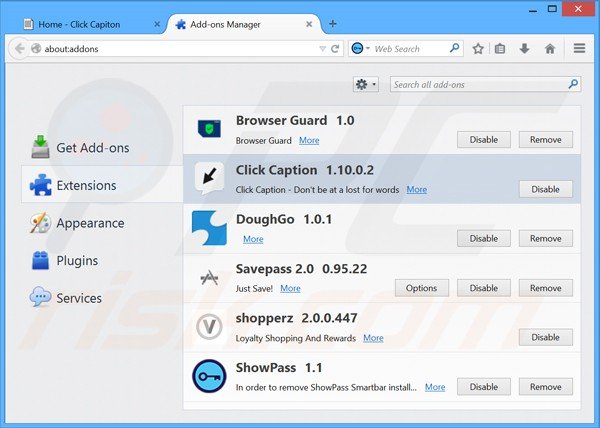Click More link for Savepass 2.0
The image size is (600, 428).
click(290, 288)
